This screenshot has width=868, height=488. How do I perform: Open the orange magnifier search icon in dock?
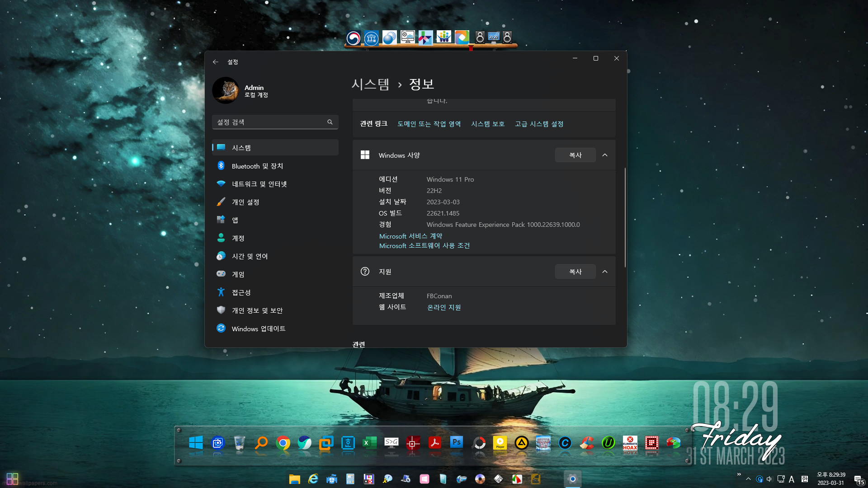click(261, 443)
